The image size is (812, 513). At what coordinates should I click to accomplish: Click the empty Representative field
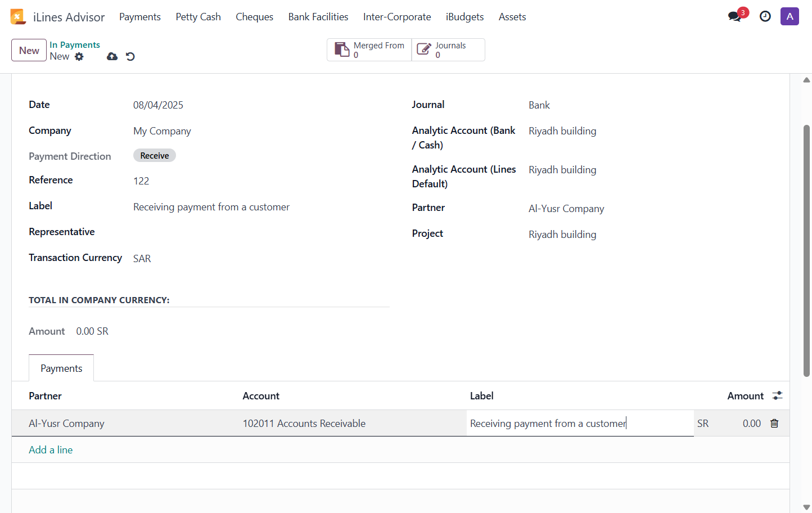261,232
